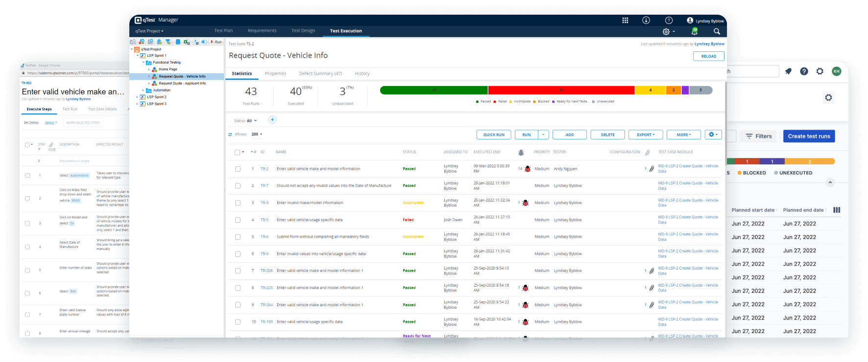868x362 pixels.
Task: Toggle the select-all checkbox in table header
Action: 237,152
